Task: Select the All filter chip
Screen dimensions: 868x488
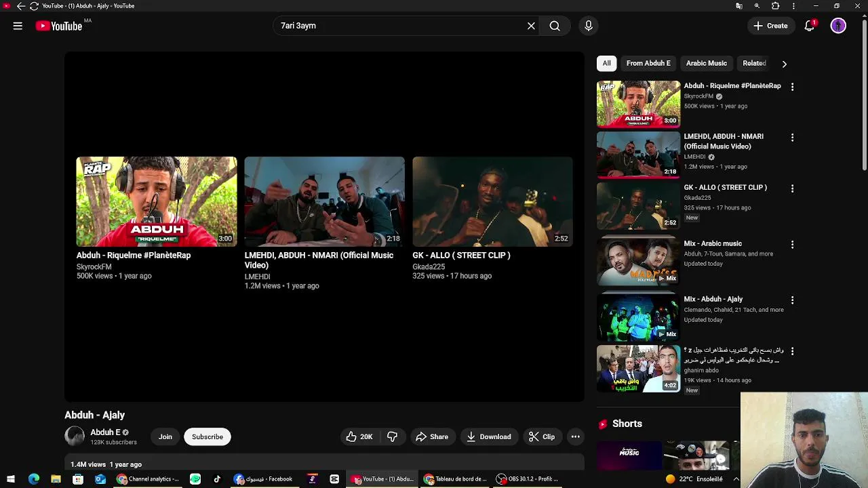Action: 606,63
